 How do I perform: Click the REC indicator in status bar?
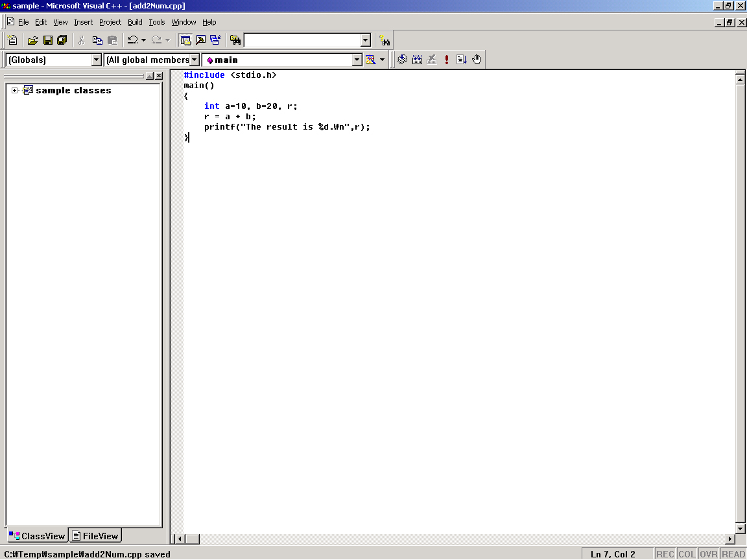point(665,554)
